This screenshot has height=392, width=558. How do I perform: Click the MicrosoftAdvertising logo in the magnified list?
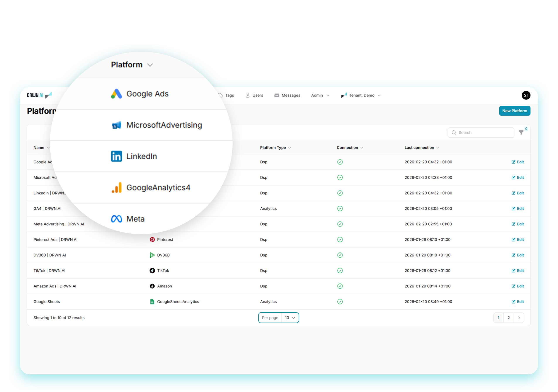tap(116, 125)
